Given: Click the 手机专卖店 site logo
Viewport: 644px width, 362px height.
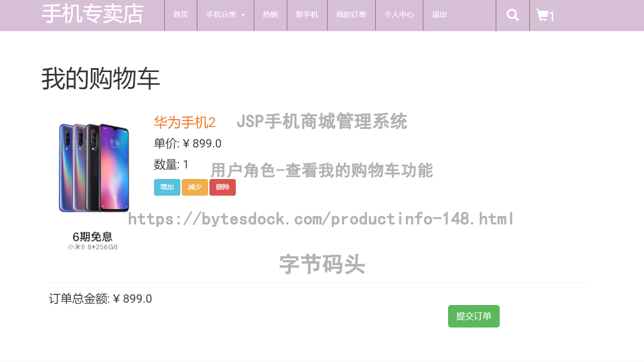Looking at the screenshot, I should [93, 14].
